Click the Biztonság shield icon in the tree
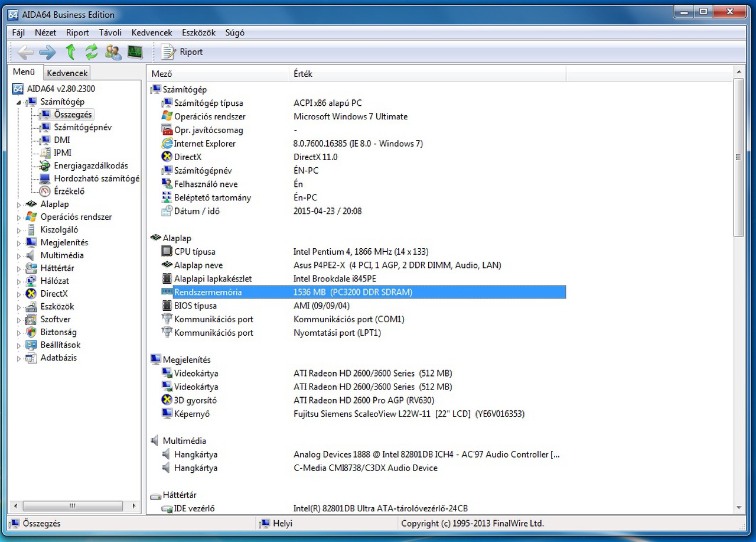Image resolution: width=756 pixels, height=542 pixels. tap(31, 332)
